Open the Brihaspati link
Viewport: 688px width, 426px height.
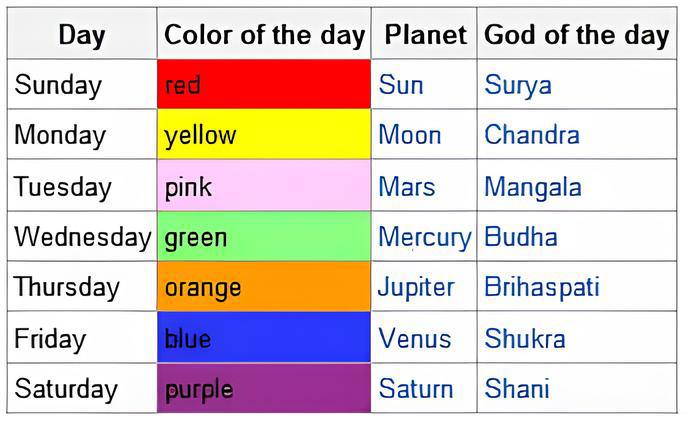542,287
